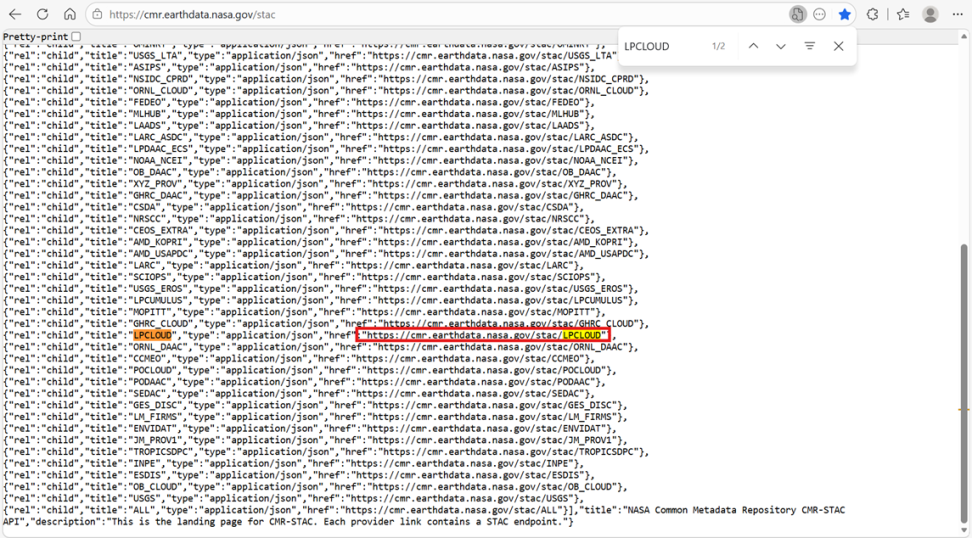Click the "INPE" title text
Image resolution: width=972 pixels, height=538 pixels.
(x=144, y=464)
